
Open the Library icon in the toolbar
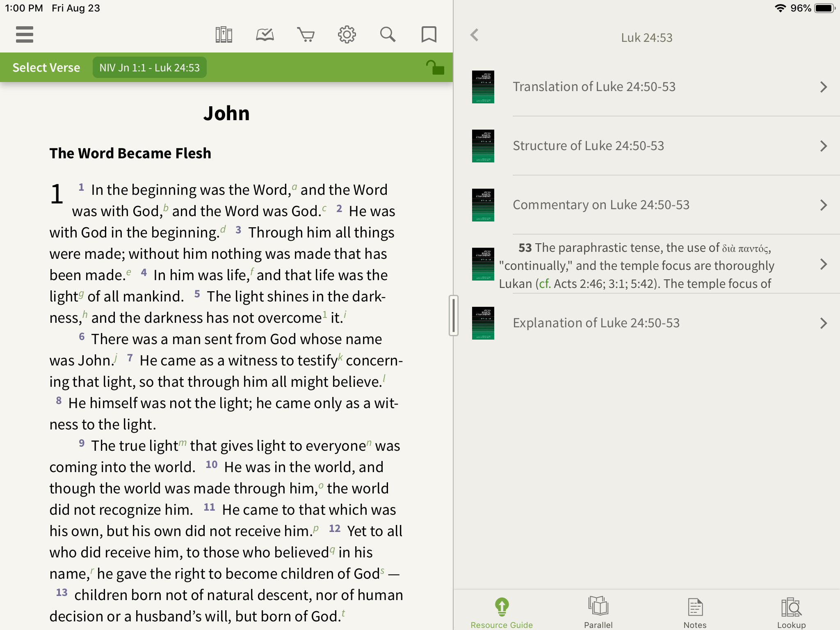(x=224, y=34)
